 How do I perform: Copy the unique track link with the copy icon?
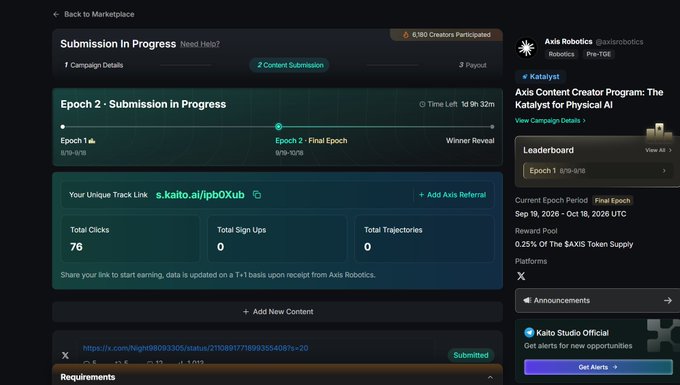point(257,195)
